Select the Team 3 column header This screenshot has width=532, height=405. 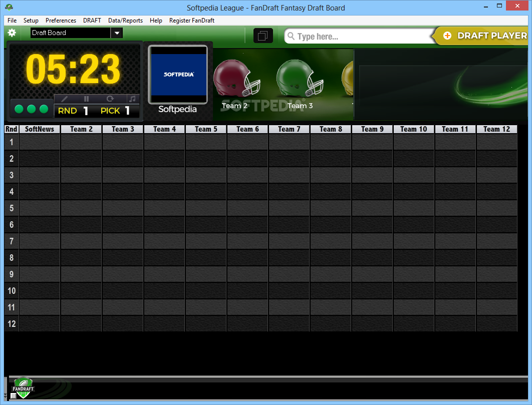[x=123, y=129]
